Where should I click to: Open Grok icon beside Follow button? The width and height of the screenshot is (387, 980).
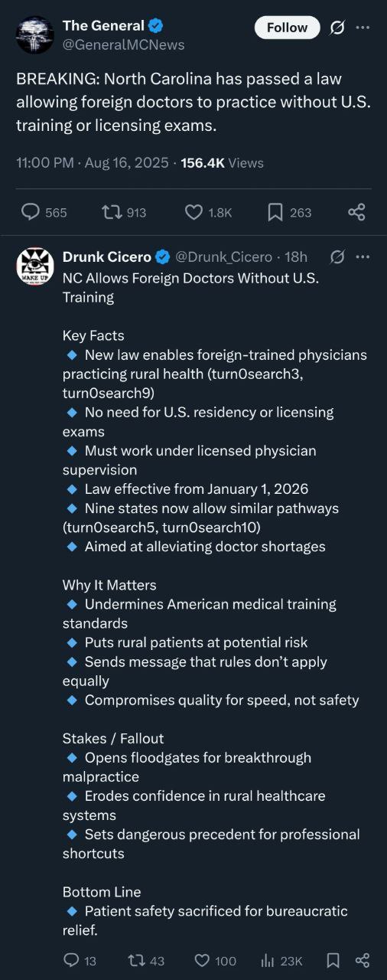337,28
